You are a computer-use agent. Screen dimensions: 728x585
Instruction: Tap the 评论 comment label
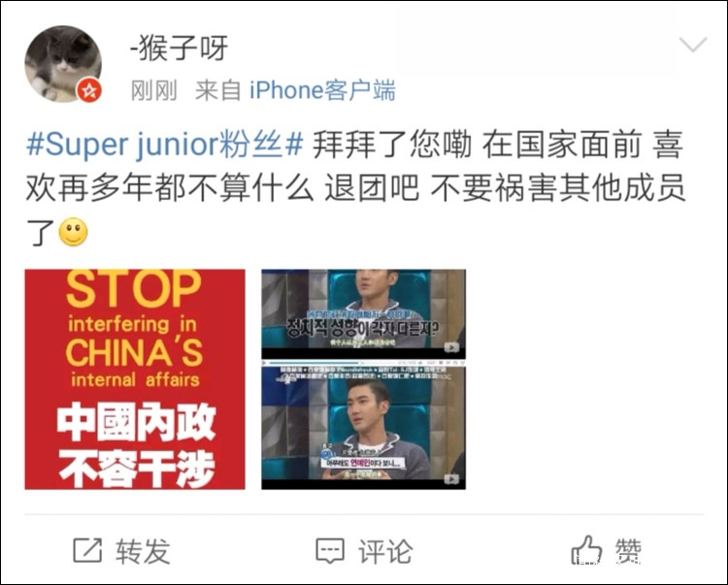(x=385, y=551)
